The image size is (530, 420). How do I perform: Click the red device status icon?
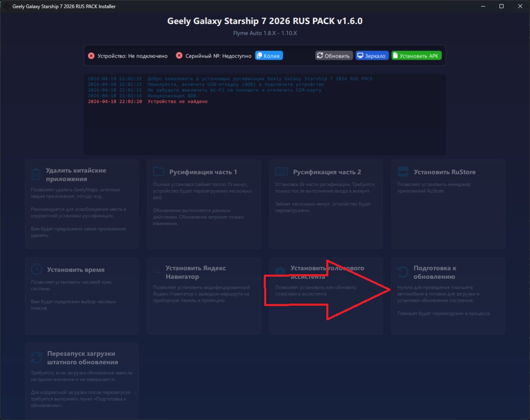click(91, 56)
